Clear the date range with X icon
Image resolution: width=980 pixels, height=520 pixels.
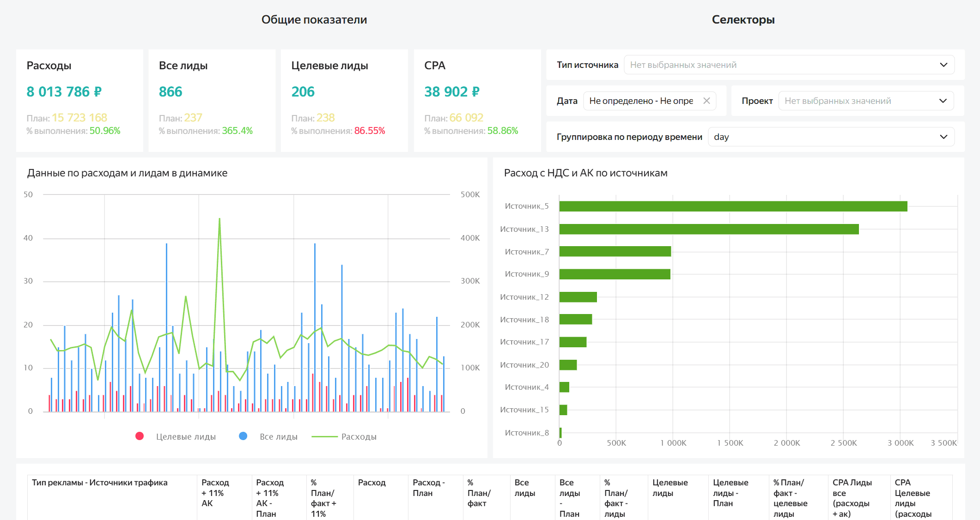[706, 101]
